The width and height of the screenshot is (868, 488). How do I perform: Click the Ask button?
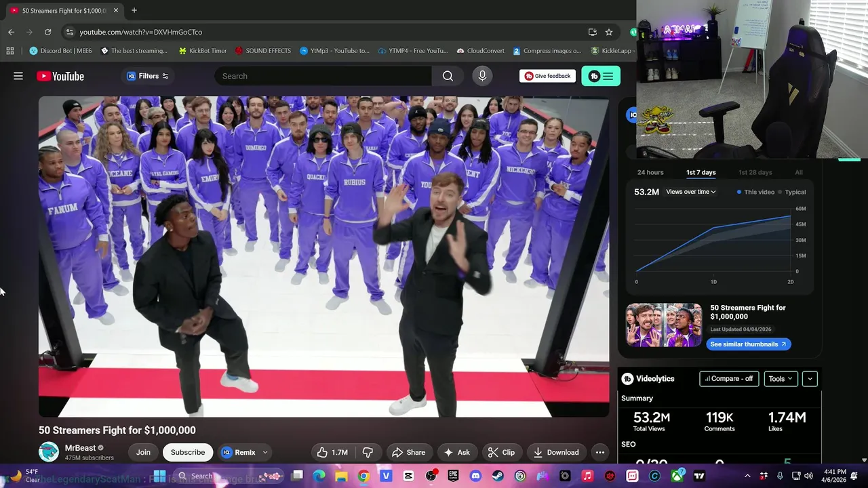457,452
